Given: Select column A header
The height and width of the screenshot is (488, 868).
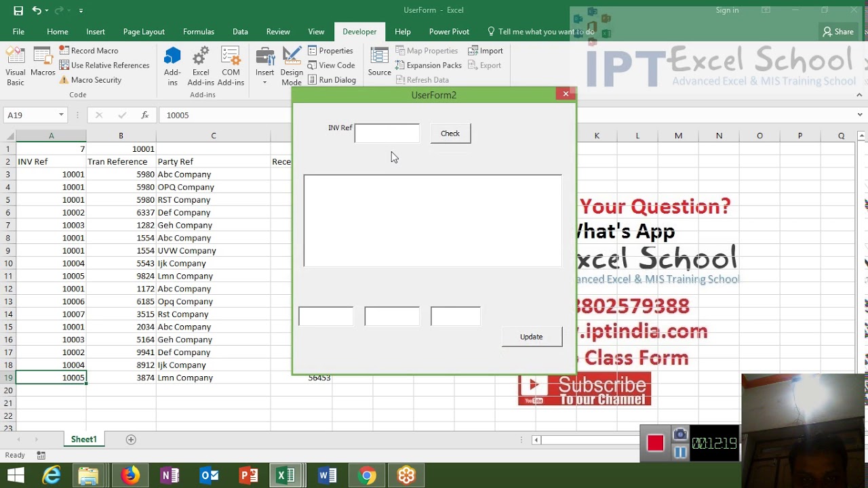Looking at the screenshot, I should [51, 136].
